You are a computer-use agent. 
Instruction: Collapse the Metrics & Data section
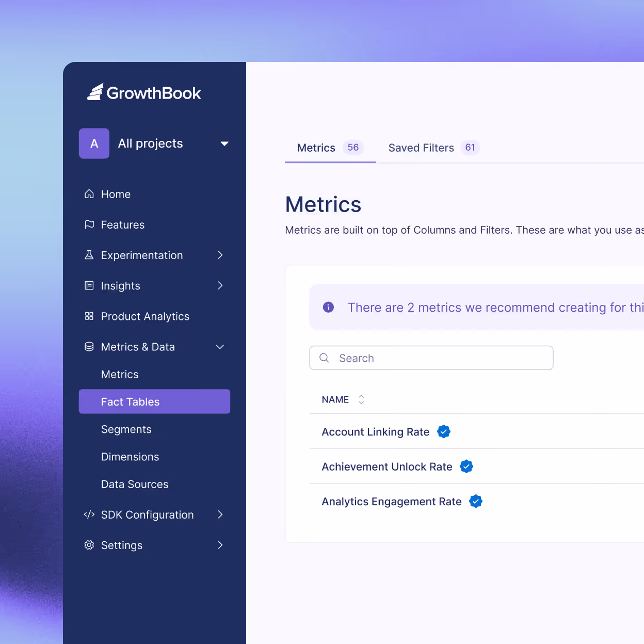click(220, 346)
